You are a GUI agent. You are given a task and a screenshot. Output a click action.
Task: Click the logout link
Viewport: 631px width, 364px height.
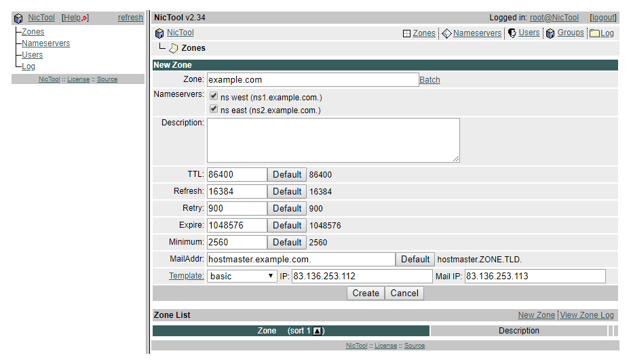603,18
